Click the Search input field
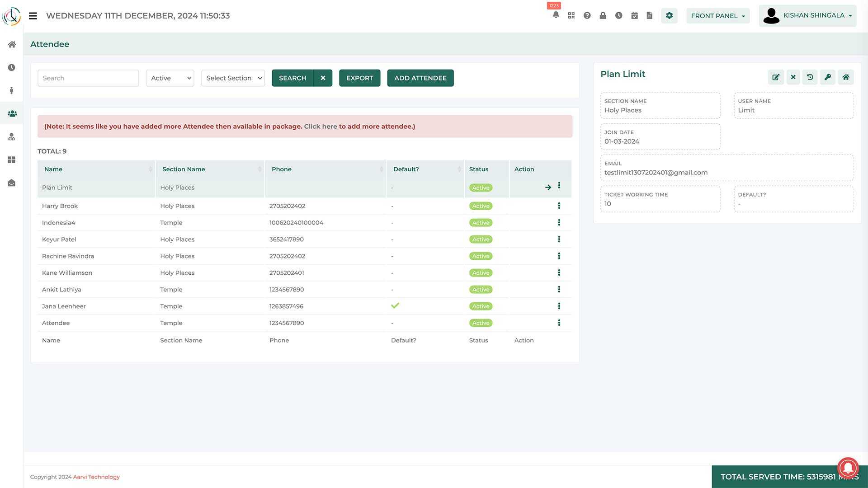Image resolution: width=868 pixels, height=488 pixels. click(88, 78)
